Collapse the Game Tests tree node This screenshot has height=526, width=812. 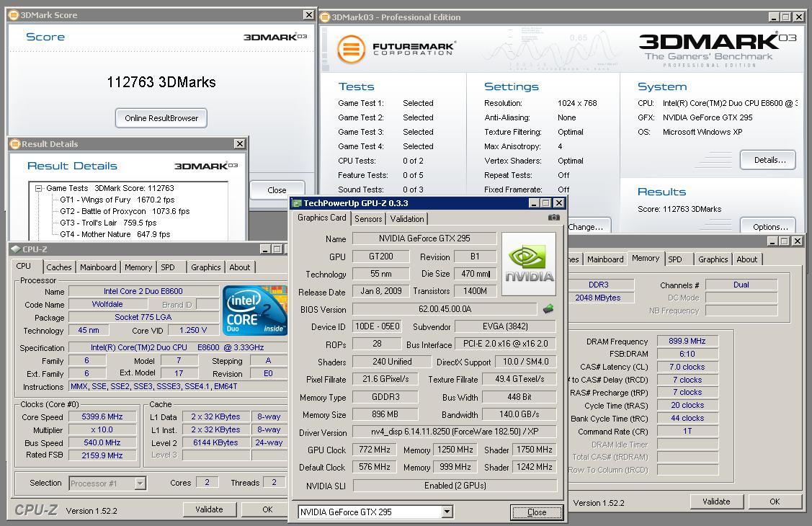(38, 189)
